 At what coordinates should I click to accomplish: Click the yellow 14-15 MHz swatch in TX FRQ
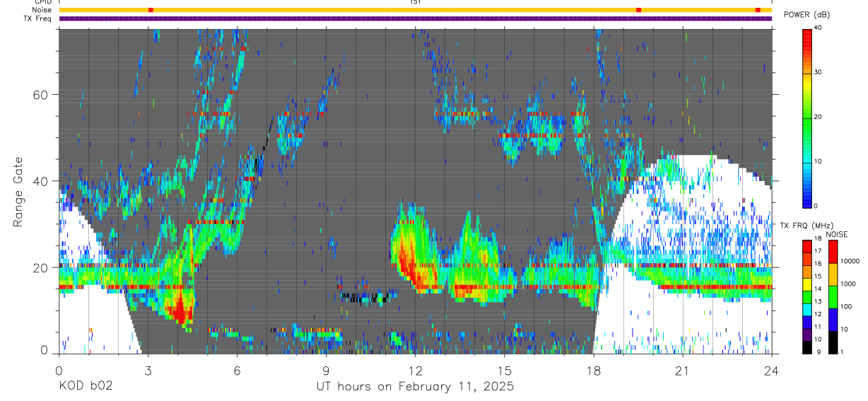pos(807,284)
